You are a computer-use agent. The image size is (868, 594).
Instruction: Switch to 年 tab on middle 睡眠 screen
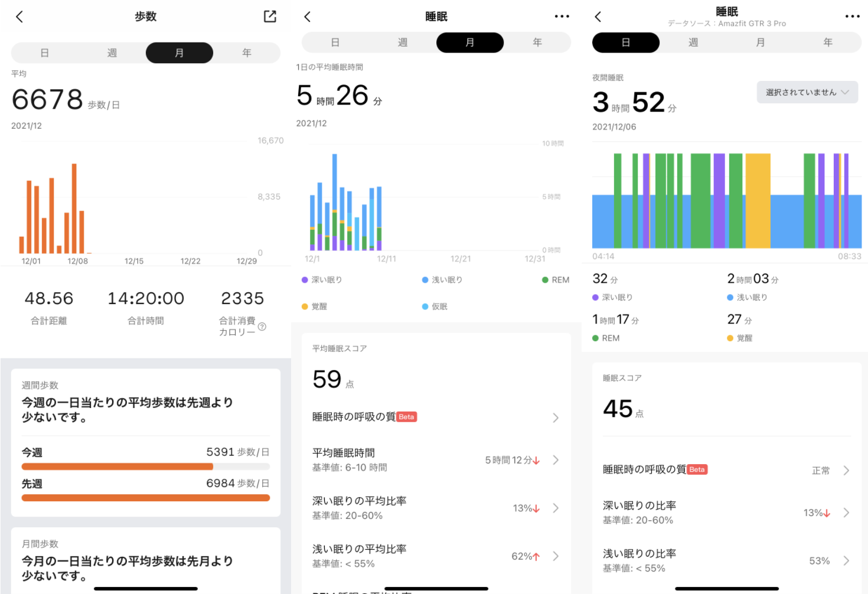(x=537, y=43)
